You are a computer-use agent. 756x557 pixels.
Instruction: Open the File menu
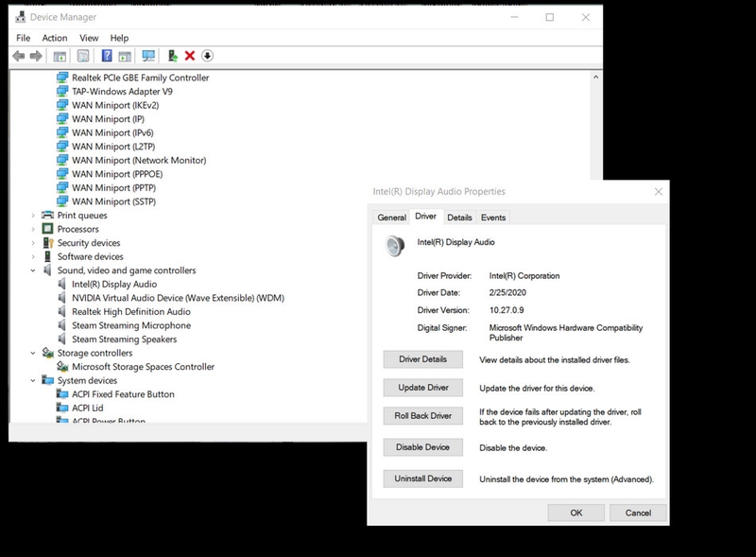pyautogui.click(x=23, y=38)
